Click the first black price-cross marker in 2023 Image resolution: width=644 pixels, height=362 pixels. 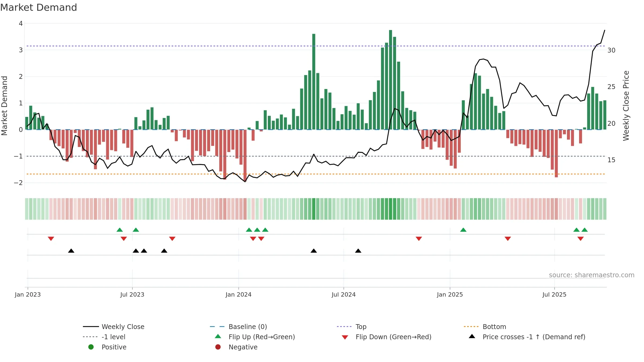click(x=71, y=251)
